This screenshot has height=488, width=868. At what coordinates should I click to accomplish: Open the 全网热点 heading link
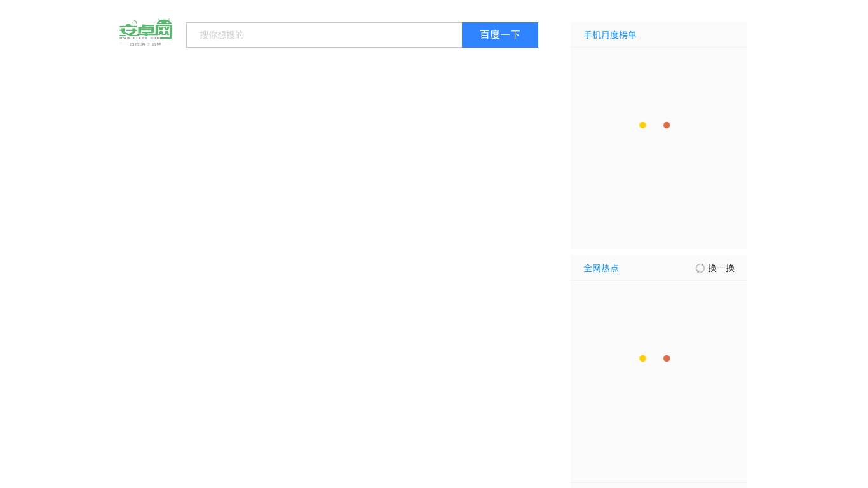click(600, 268)
